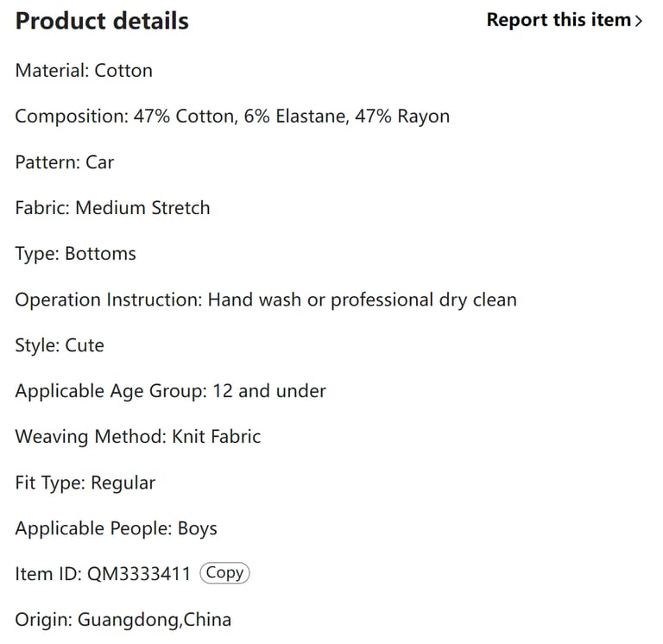The width and height of the screenshot is (663, 644).
Task: Click the Type: Bottoms line
Action: pyautogui.click(x=76, y=254)
